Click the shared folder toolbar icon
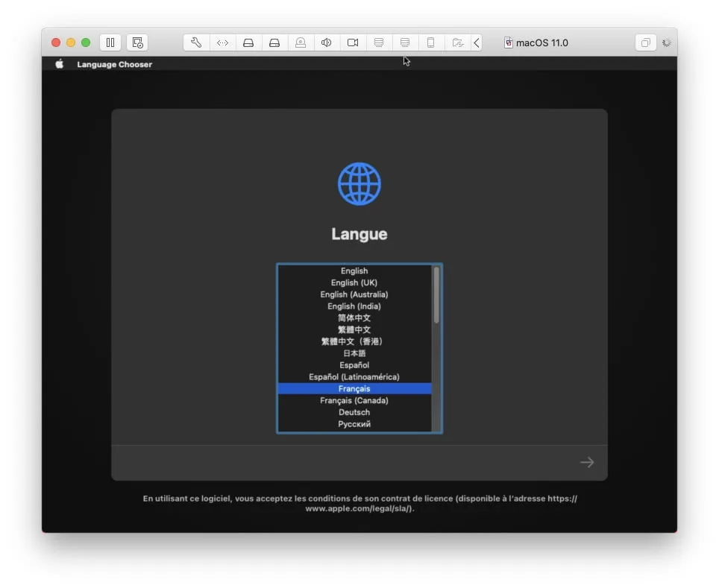This screenshot has width=719, height=588. [x=457, y=42]
